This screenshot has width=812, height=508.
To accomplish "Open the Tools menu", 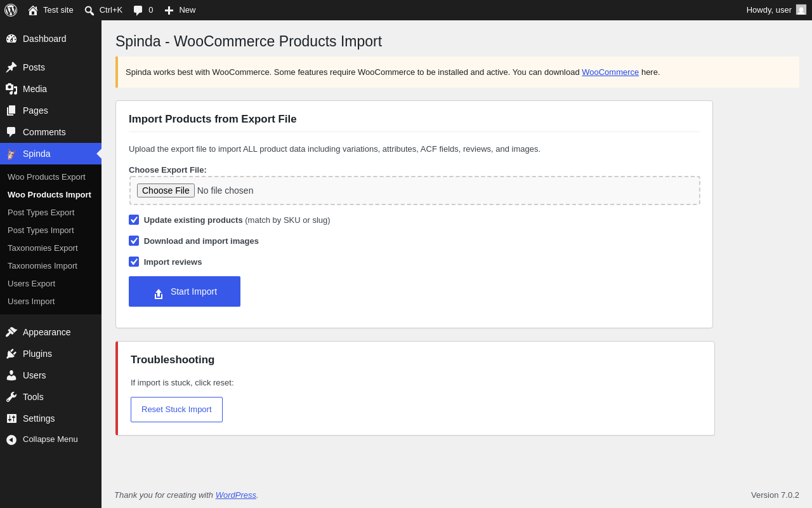I will pyautogui.click(x=51, y=397).
